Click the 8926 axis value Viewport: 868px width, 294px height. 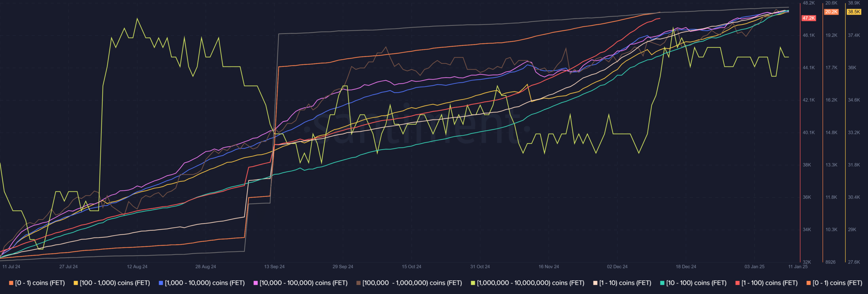pos(830,262)
